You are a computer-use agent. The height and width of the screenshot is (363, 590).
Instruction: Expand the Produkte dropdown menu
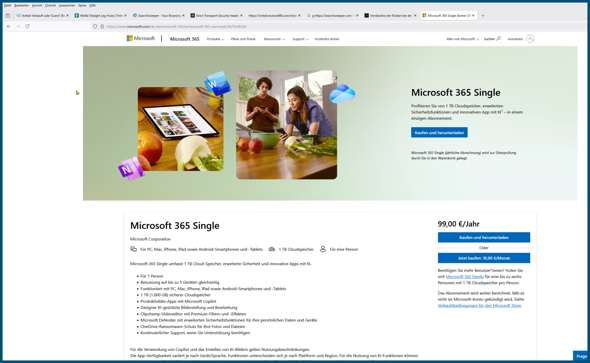point(215,39)
